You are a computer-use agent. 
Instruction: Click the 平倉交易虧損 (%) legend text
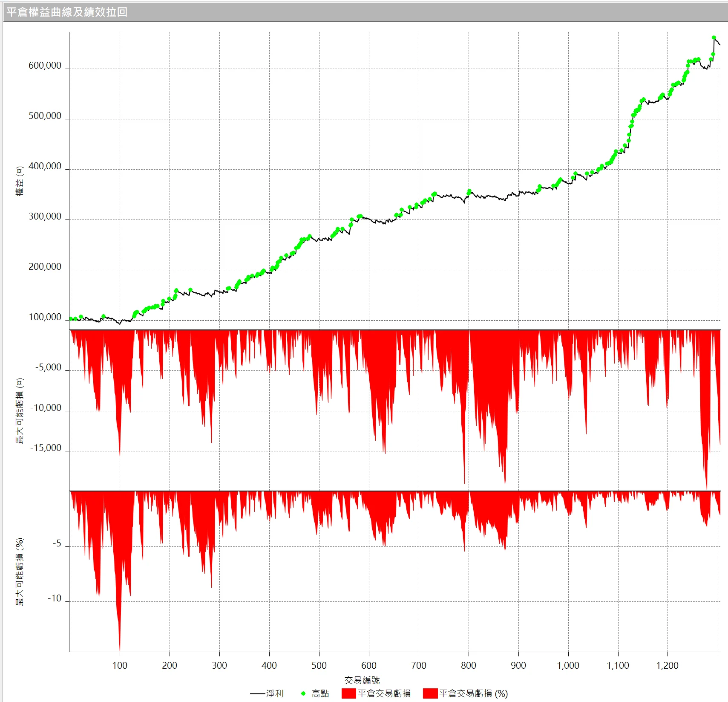(473, 693)
